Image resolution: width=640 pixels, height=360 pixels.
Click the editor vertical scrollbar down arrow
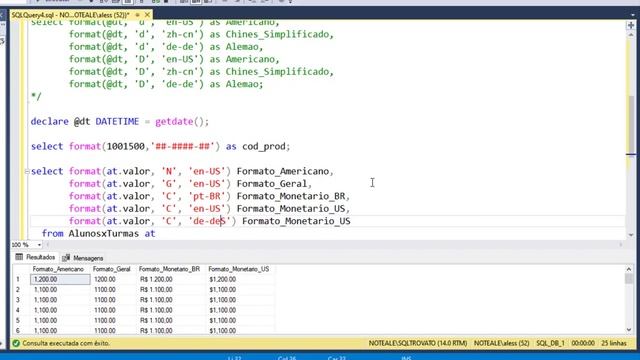click(631, 235)
